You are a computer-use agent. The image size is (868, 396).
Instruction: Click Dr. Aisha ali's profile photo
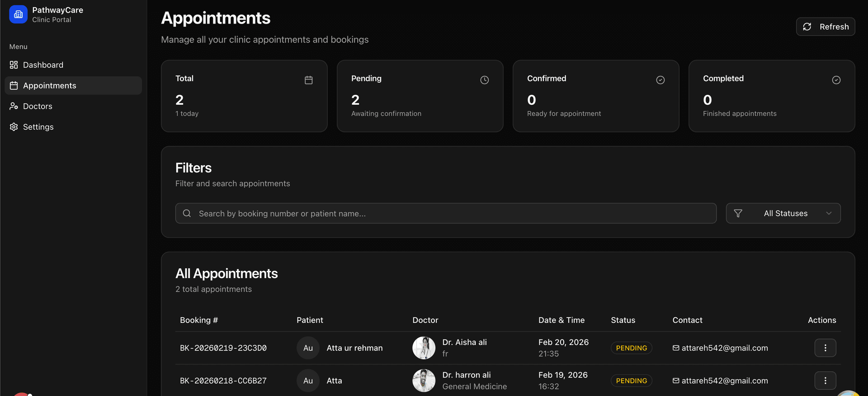point(424,348)
